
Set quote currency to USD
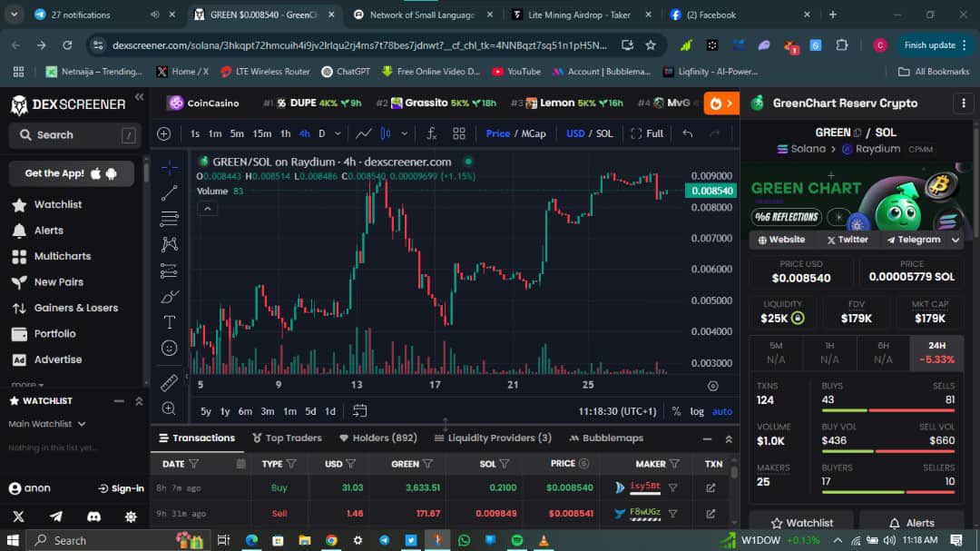575,133
